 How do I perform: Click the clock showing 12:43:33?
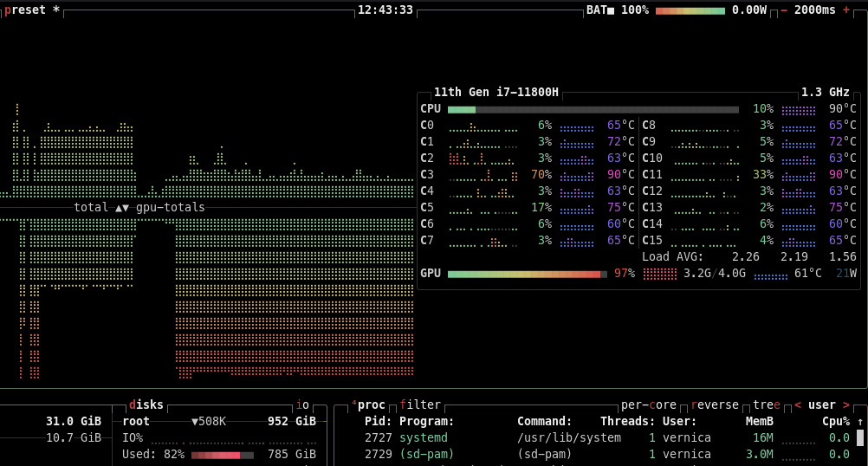385,10
